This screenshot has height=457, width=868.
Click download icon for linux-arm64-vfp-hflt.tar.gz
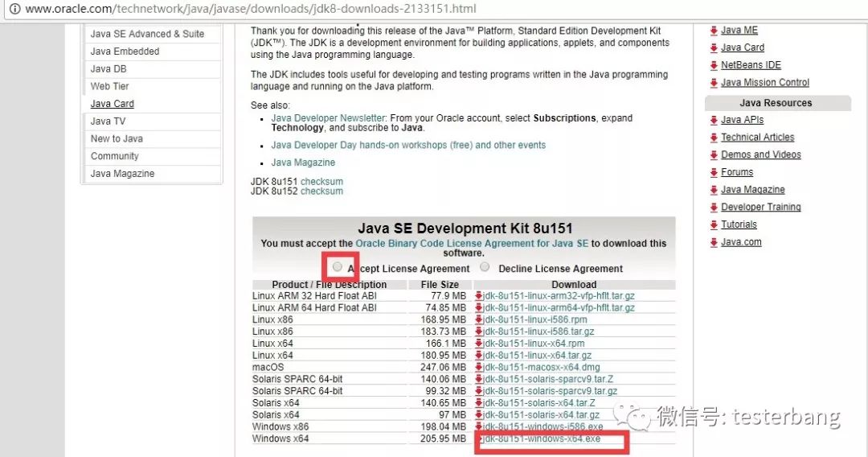point(479,307)
